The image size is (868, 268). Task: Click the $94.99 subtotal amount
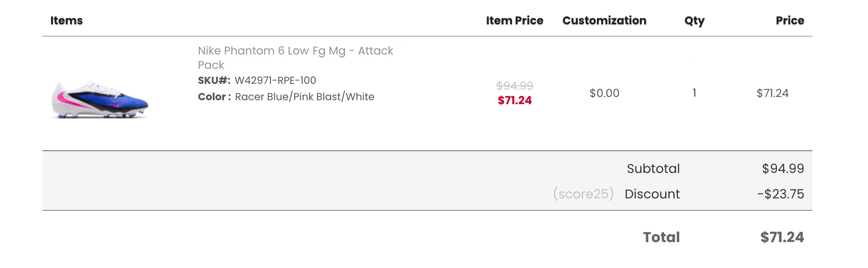click(783, 169)
